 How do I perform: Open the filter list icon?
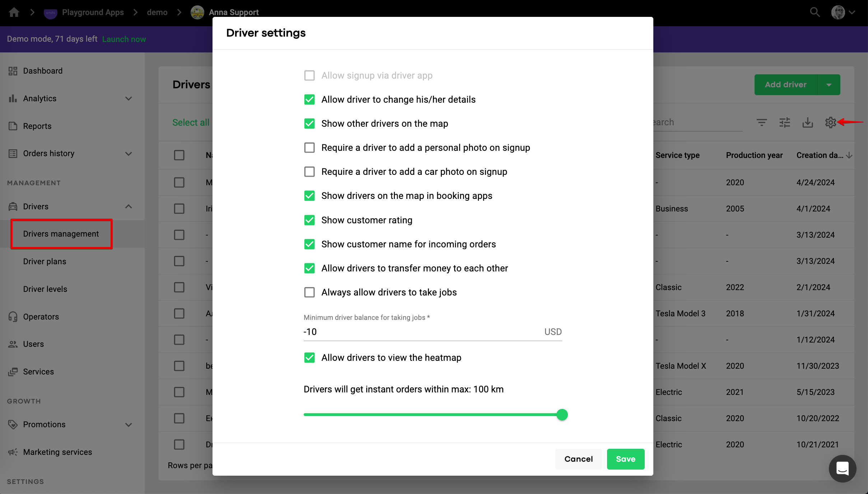(x=761, y=122)
